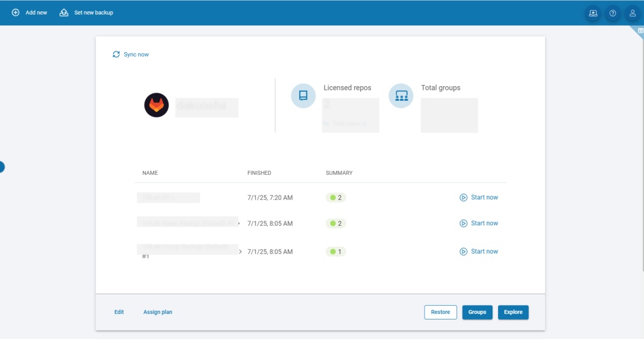Click the SUMMARY column header
644x339 pixels.
tap(339, 173)
